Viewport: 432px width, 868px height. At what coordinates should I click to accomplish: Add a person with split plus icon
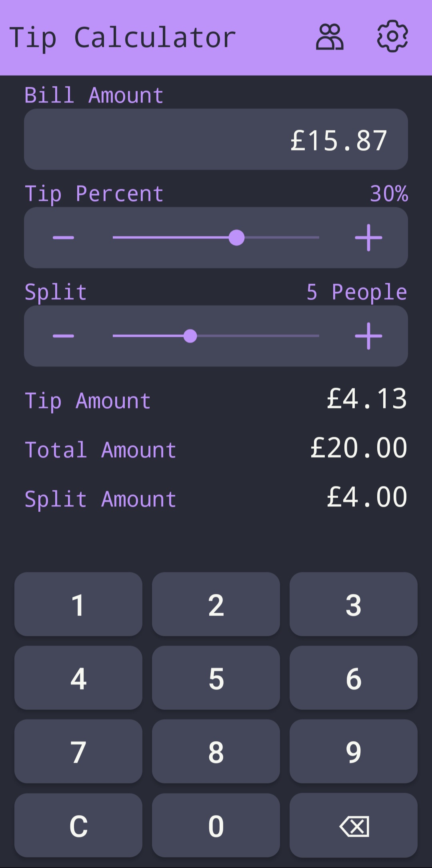[x=368, y=336]
